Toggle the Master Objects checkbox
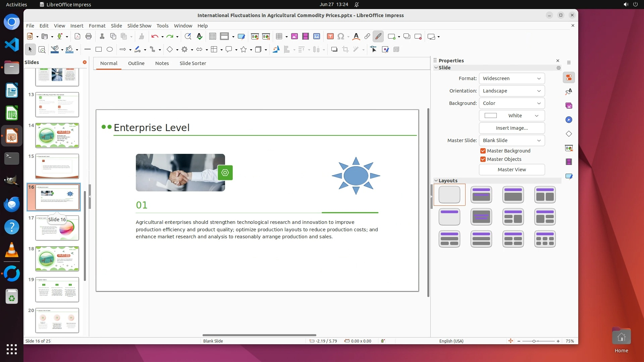The width and height of the screenshot is (644, 362). coord(483,159)
